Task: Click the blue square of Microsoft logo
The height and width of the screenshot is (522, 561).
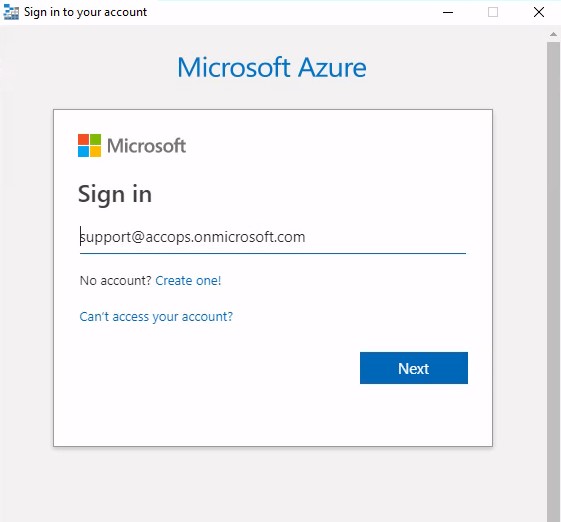Action: click(83, 152)
